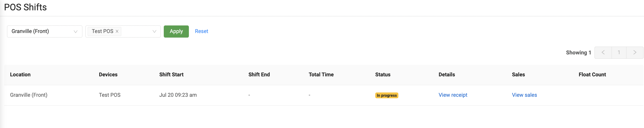The width and height of the screenshot is (644, 128).
Task: Expand the devices dropdown arrow
Action: (x=154, y=31)
